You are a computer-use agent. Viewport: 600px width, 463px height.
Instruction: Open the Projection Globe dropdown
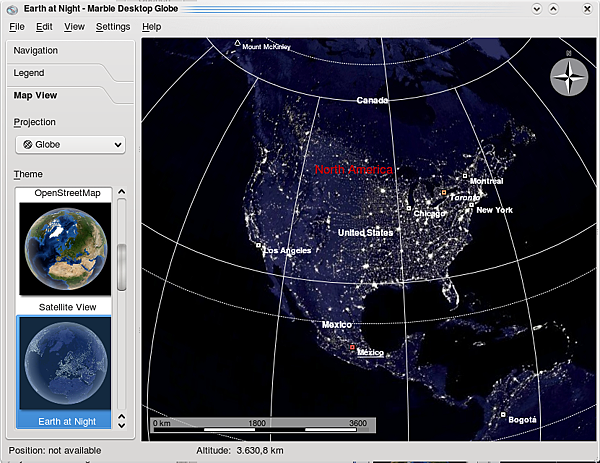70,145
